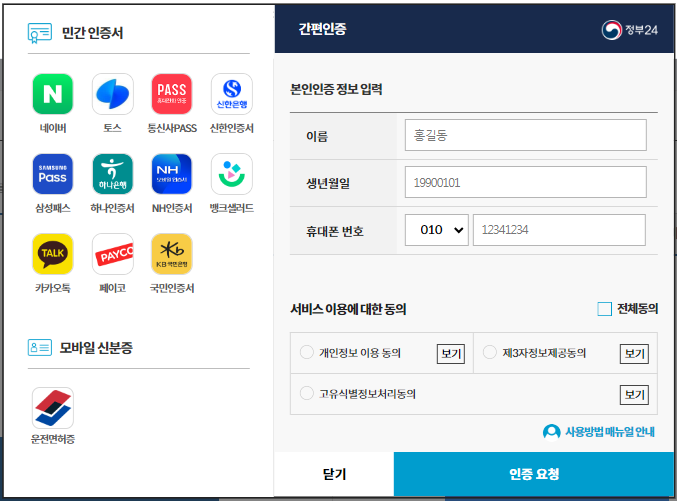Click the 제3자정보제공동의 label text
The image size is (677, 501).
click(x=544, y=353)
